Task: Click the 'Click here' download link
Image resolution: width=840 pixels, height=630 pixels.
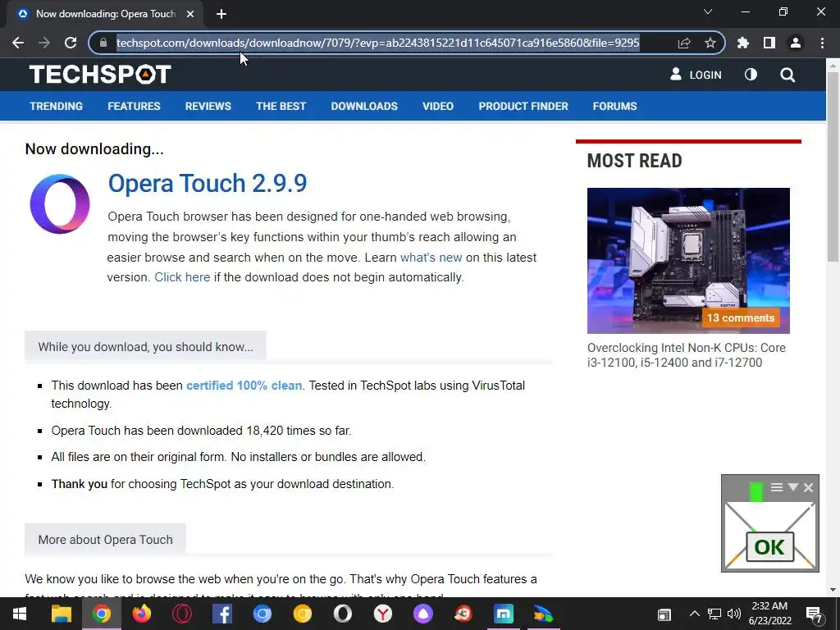Action: pyautogui.click(x=182, y=277)
